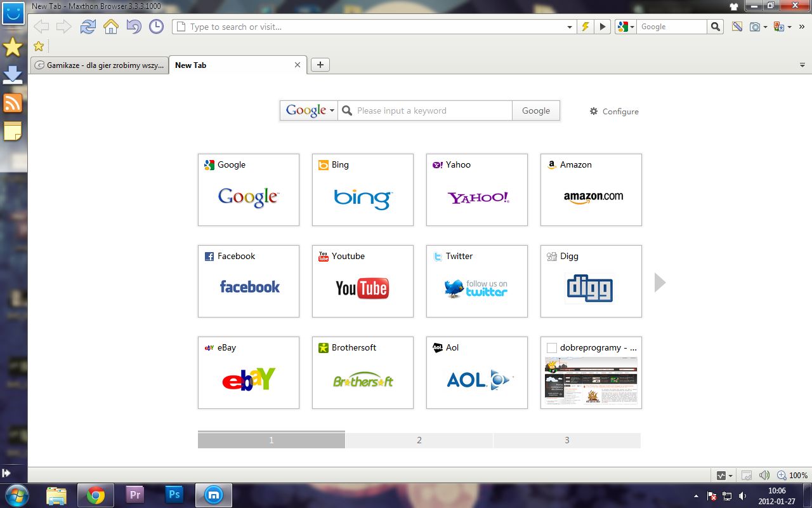
Task: Refresh the page using reload icon
Action: pos(88,27)
